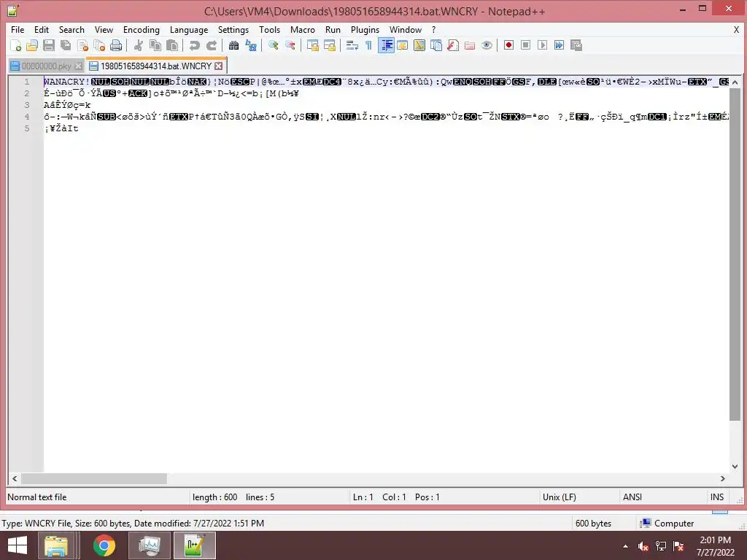Click the Close All documents icon

click(99, 45)
